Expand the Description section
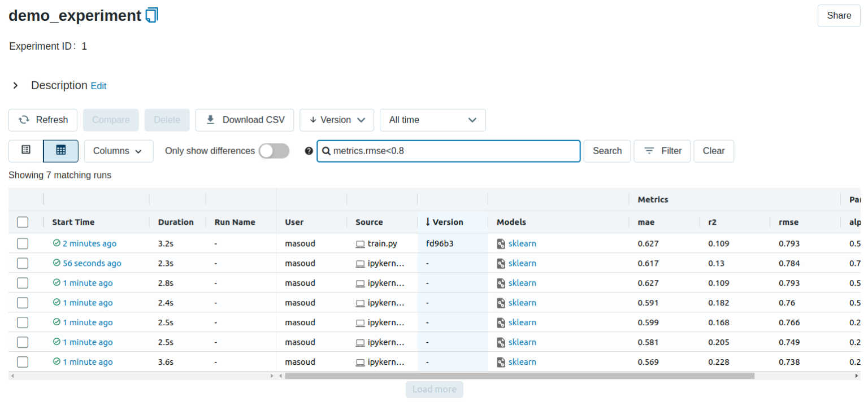This screenshot has height=406, width=868. (x=14, y=85)
